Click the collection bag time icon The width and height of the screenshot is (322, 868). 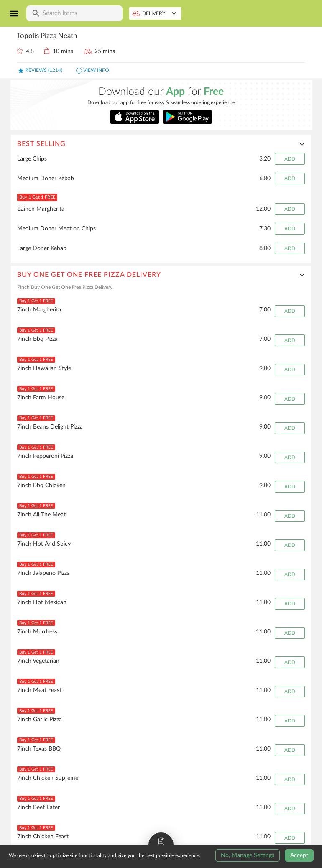click(x=47, y=51)
